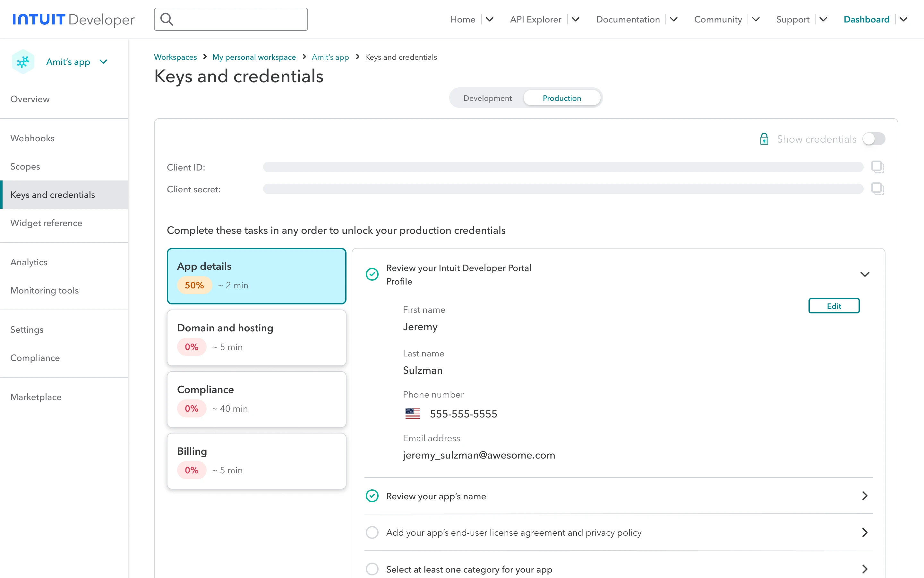The width and height of the screenshot is (924, 578).
Task: Collapse the Review Developer Portal Profile section
Action: pyautogui.click(x=865, y=274)
